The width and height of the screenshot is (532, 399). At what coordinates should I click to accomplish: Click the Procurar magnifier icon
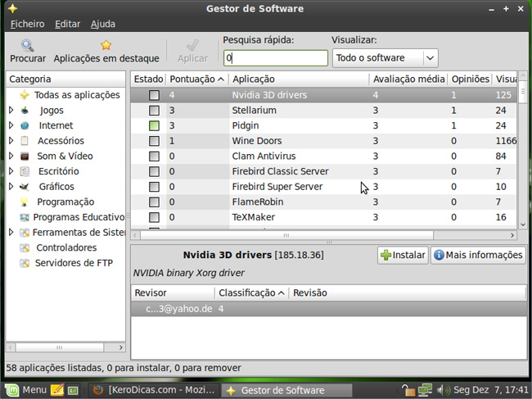point(27,45)
